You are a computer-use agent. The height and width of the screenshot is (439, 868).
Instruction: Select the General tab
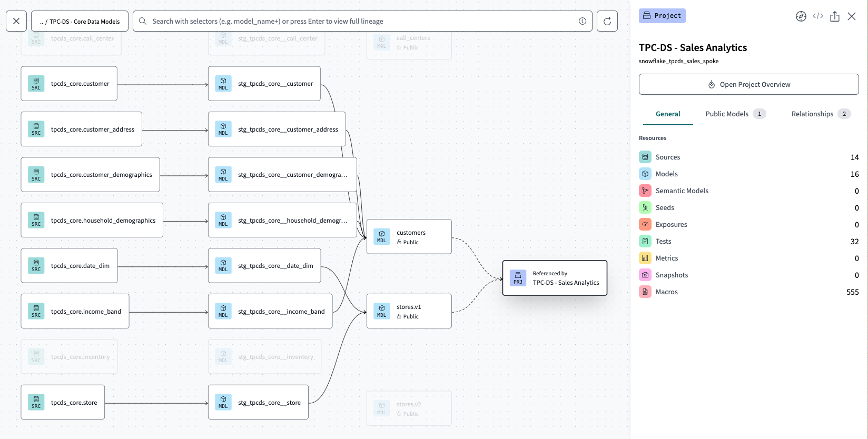pos(667,114)
